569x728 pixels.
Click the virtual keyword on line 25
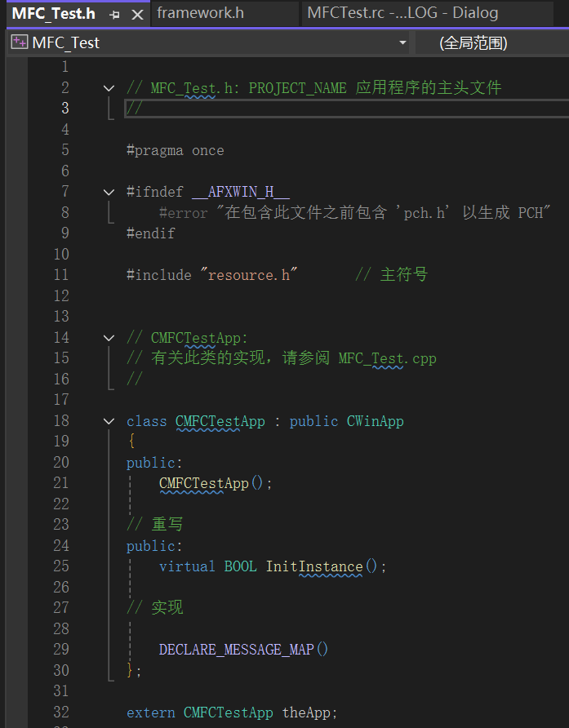click(x=187, y=566)
